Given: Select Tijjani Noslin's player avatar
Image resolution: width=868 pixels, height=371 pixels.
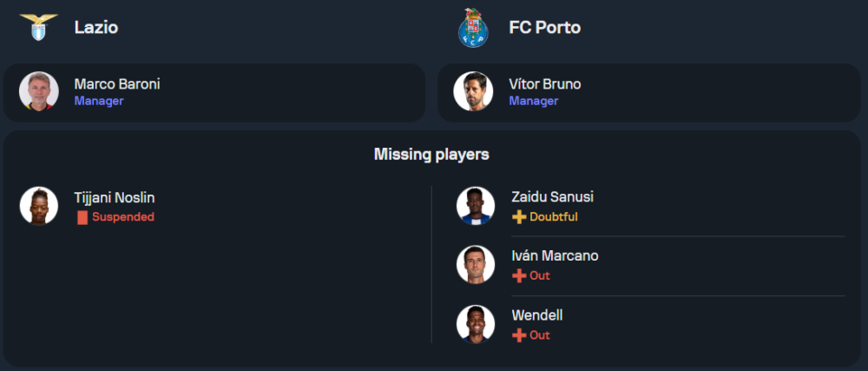Looking at the screenshot, I should (x=39, y=206).
